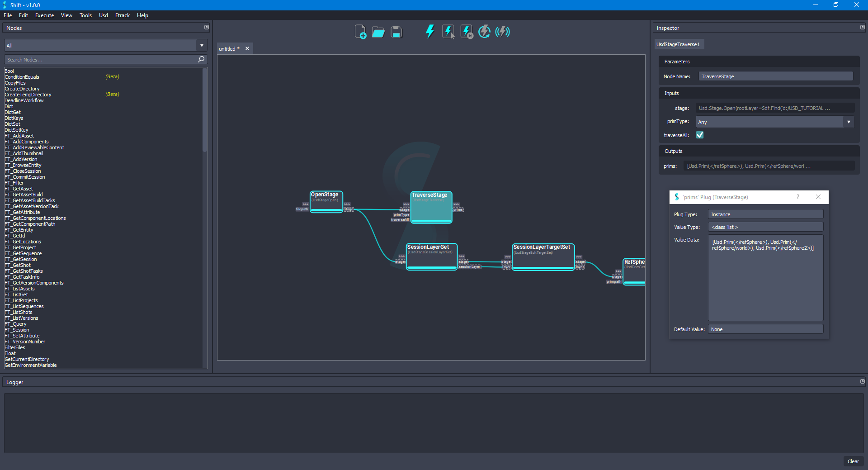Open help for the prims plug dialog
Screen dimensions: 868x470
point(797,197)
